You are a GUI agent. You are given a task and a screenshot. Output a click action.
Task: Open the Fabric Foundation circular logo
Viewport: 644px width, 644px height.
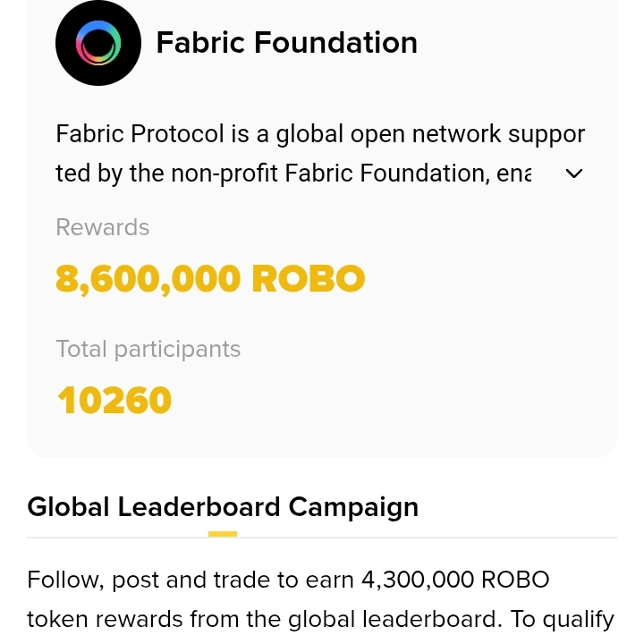coord(98,43)
